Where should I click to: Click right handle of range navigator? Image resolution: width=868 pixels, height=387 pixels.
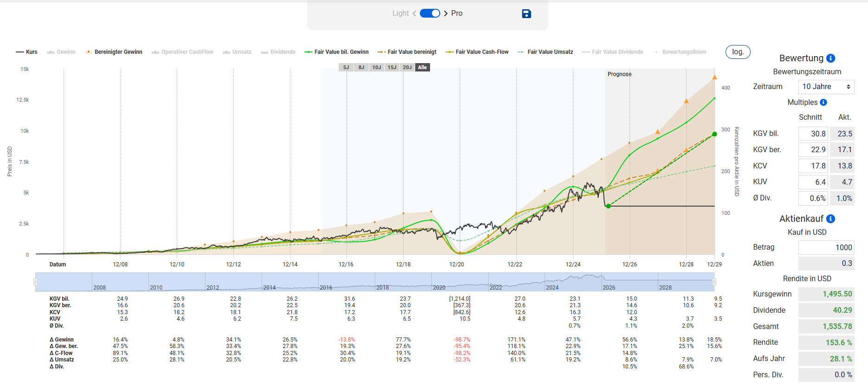pyautogui.click(x=714, y=282)
